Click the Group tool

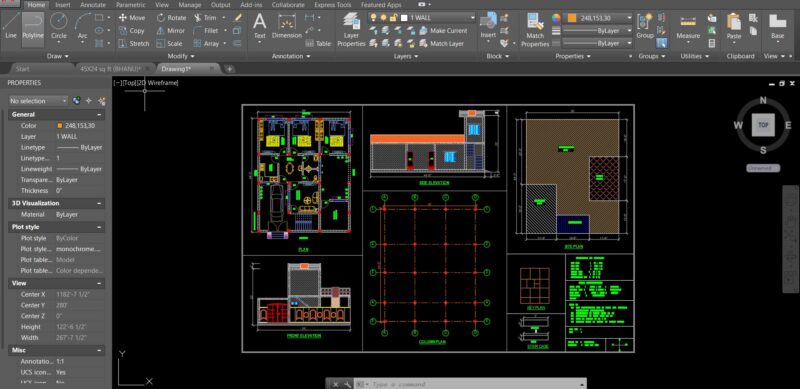tap(645, 27)
